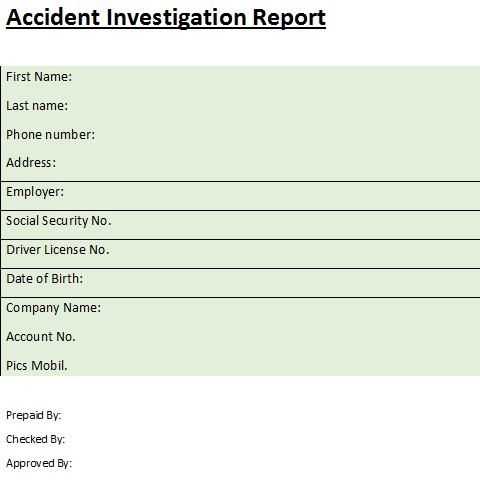Image resolution: width=480 pixels, height=480 pixels.
Task: Select the Checked By line
Action: click(36, 439)
